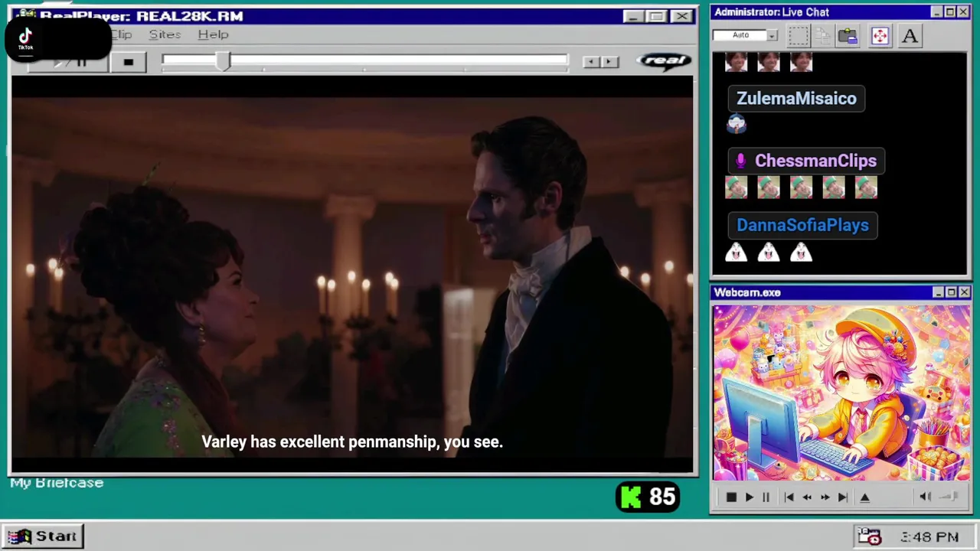This screenshot has width=980, height=551.
Task: Click the emote under ZulemaMisaico's name
Action: (736, 123)
